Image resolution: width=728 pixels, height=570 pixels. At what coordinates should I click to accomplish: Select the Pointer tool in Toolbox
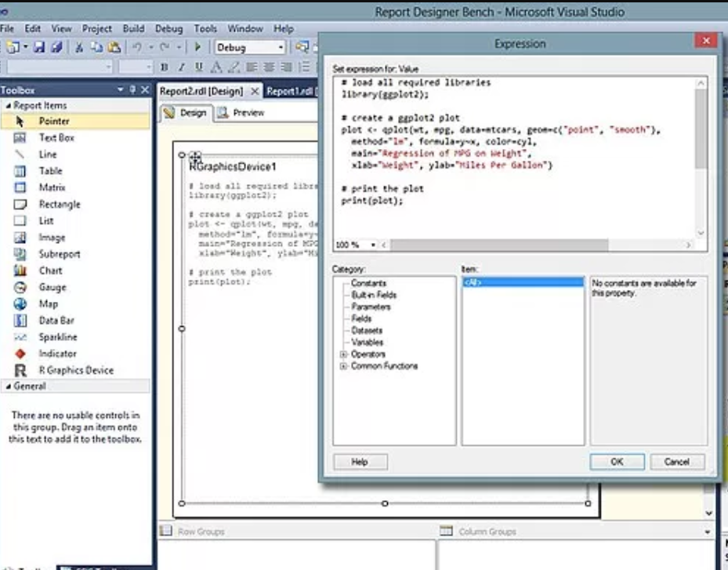point(75,122)
